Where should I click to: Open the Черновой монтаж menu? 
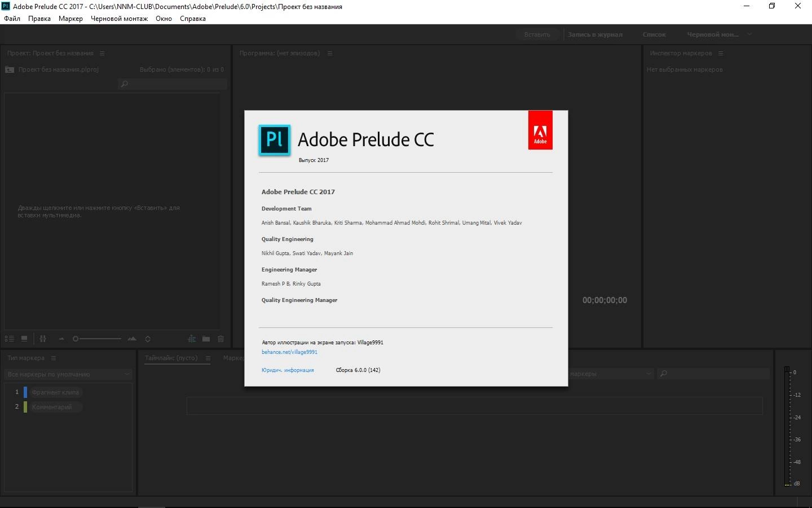click(119, 19)
